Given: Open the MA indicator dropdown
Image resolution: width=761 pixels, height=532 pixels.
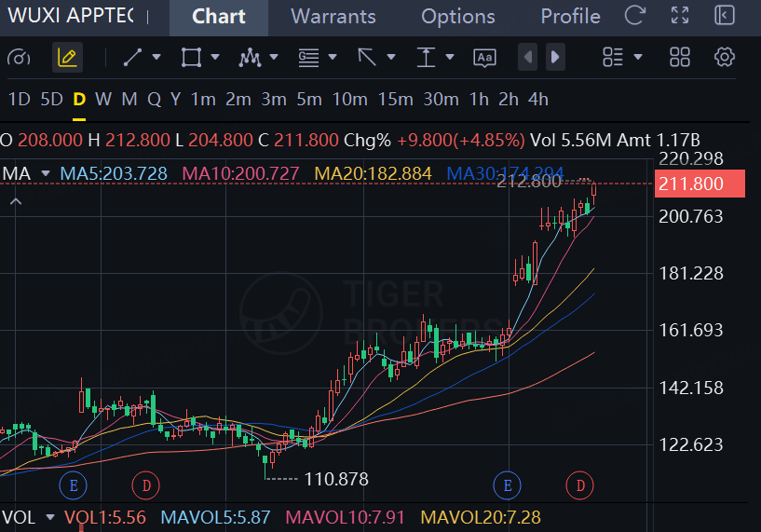Looking at the screenshot, I should click(46, 173).
